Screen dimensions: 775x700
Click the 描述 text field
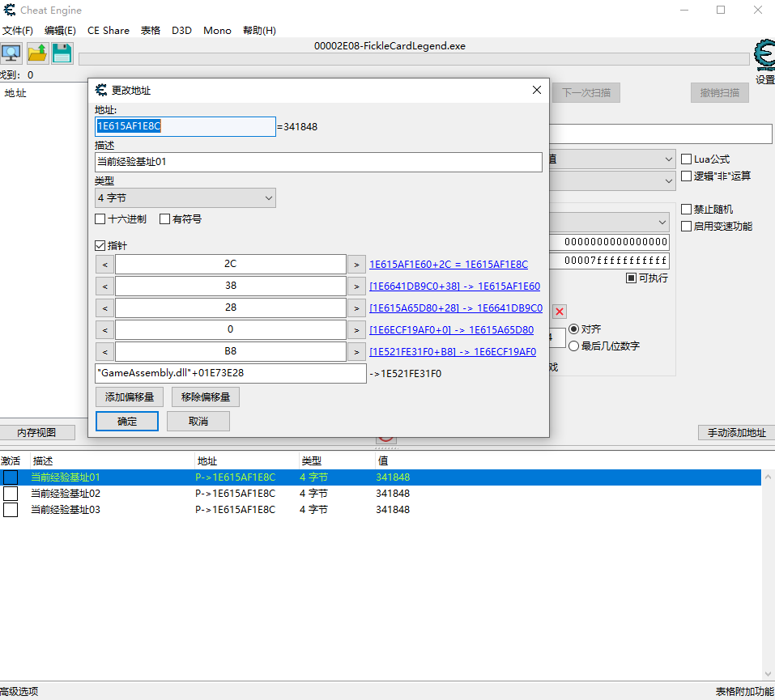[x=318, y=162]
